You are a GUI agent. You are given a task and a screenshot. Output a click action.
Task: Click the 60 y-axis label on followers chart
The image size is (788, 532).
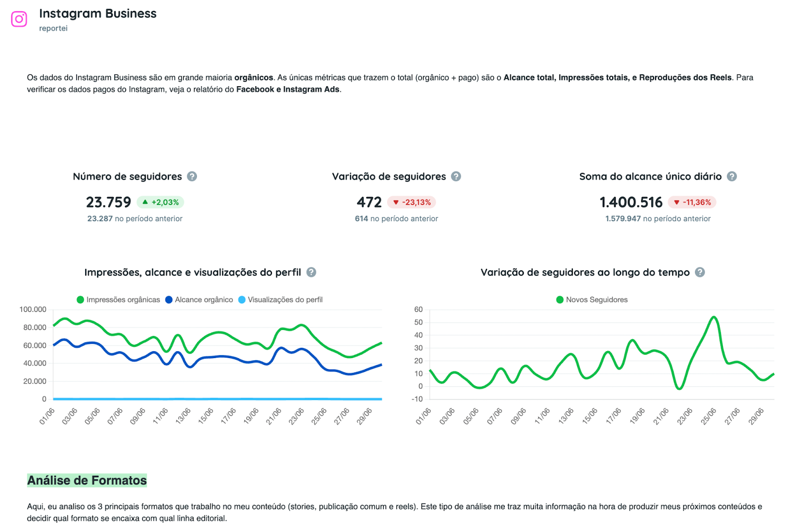[418, 309]
